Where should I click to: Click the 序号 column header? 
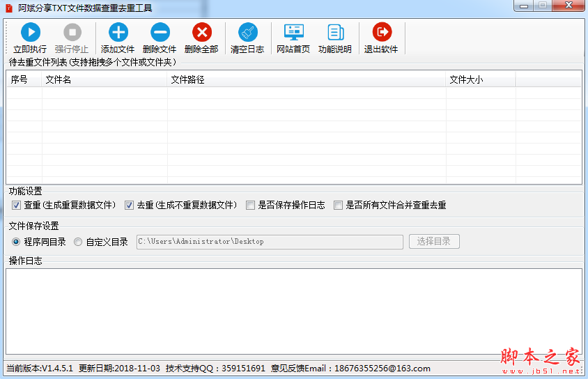tap(24, 79)
